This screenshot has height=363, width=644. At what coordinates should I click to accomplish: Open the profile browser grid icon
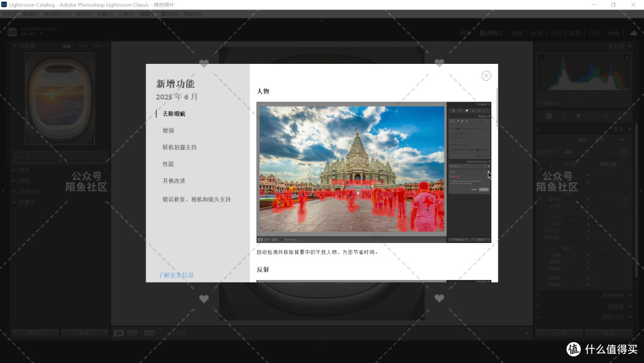[625, 152]
